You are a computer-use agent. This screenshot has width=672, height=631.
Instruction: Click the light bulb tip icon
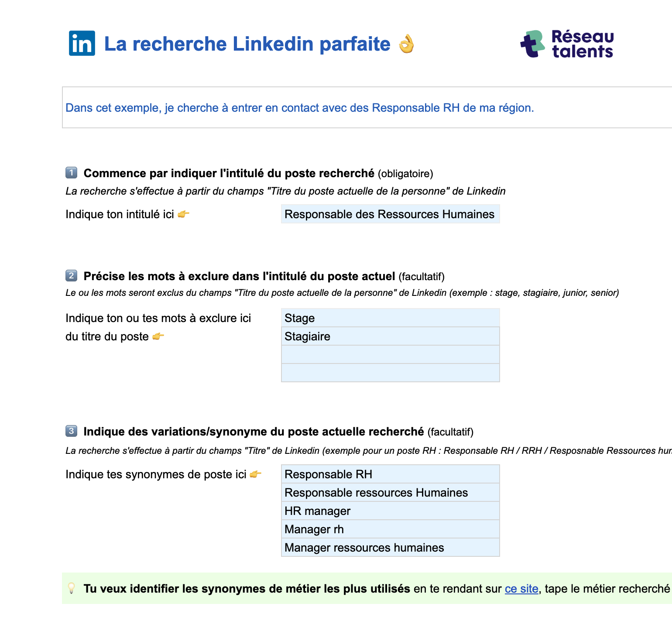(71, 588)
